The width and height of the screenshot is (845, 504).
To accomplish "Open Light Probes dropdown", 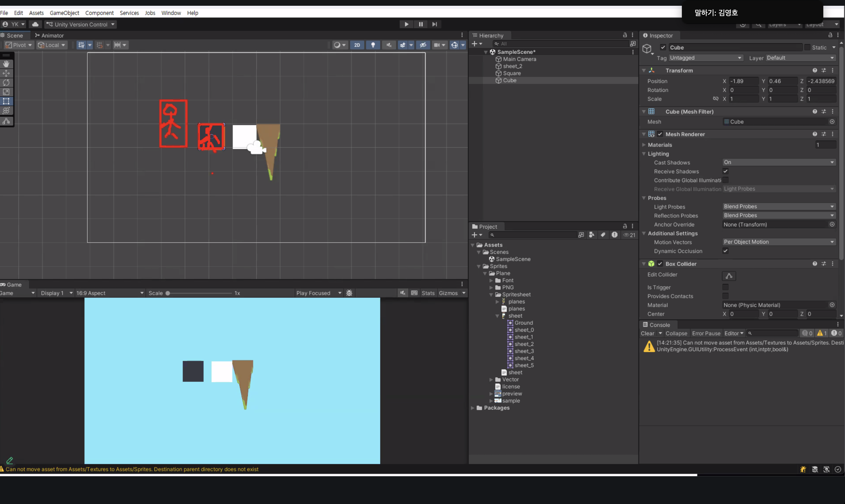I will click(x=779, y=206).
